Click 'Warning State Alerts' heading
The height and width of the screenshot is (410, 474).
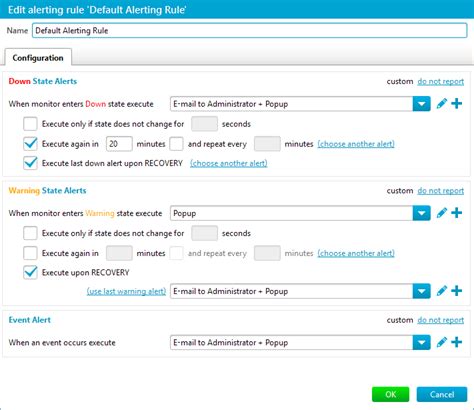(47, 191)
